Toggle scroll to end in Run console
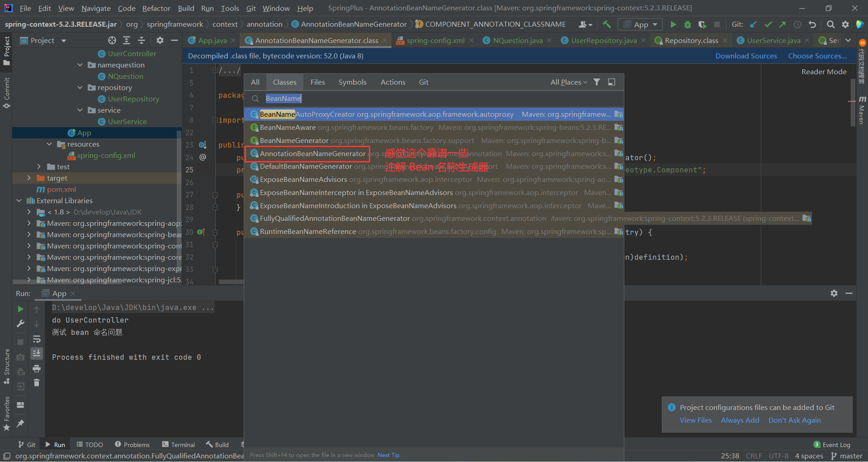This screenshot has height=462, width=868. click(37, 353)
